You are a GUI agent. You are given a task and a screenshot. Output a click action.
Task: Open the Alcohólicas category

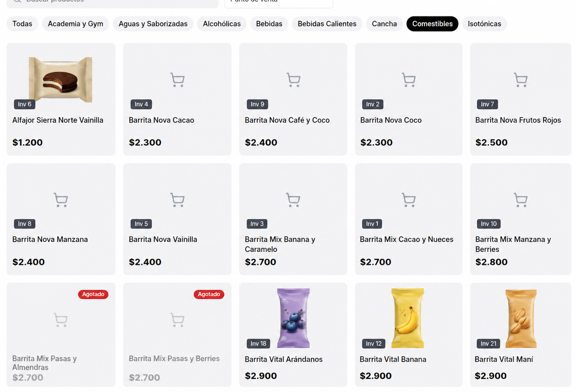222,24
